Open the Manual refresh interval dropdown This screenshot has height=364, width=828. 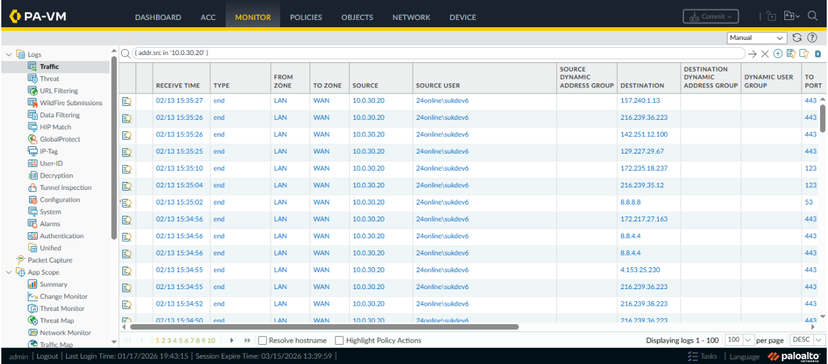[757, 38]
